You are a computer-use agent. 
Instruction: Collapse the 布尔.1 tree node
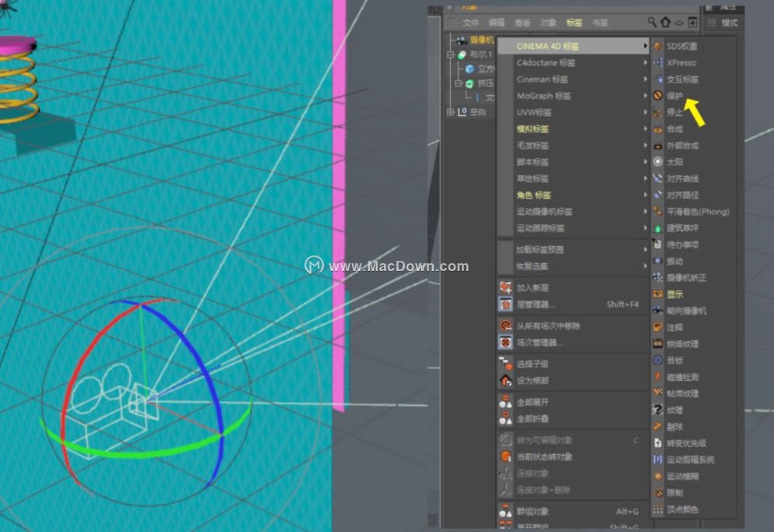pyautogui.click(x=450, y=55)
